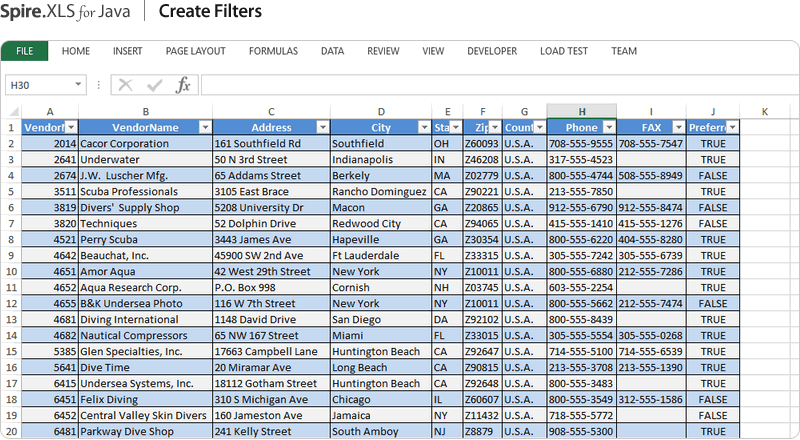Open the City filter dropdown

point(424,127)
